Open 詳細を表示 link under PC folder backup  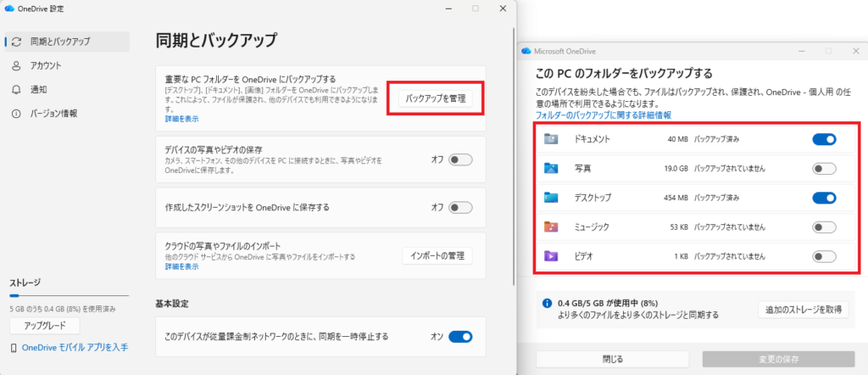[181, 119]
